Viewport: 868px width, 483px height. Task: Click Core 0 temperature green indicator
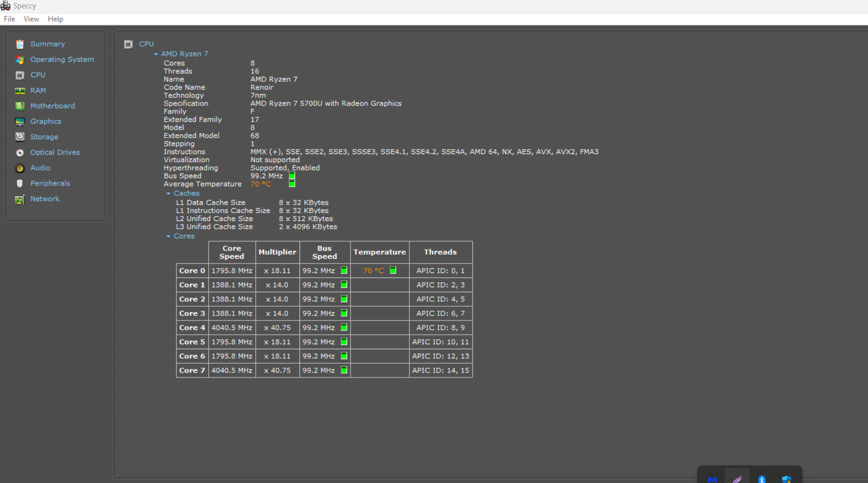click(x=393, y=270)
